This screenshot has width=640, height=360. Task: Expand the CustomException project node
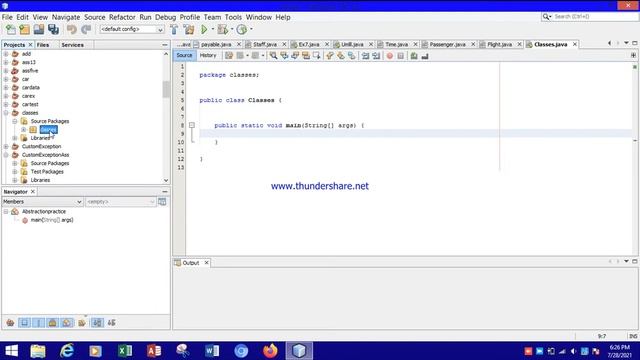(6, 146)
